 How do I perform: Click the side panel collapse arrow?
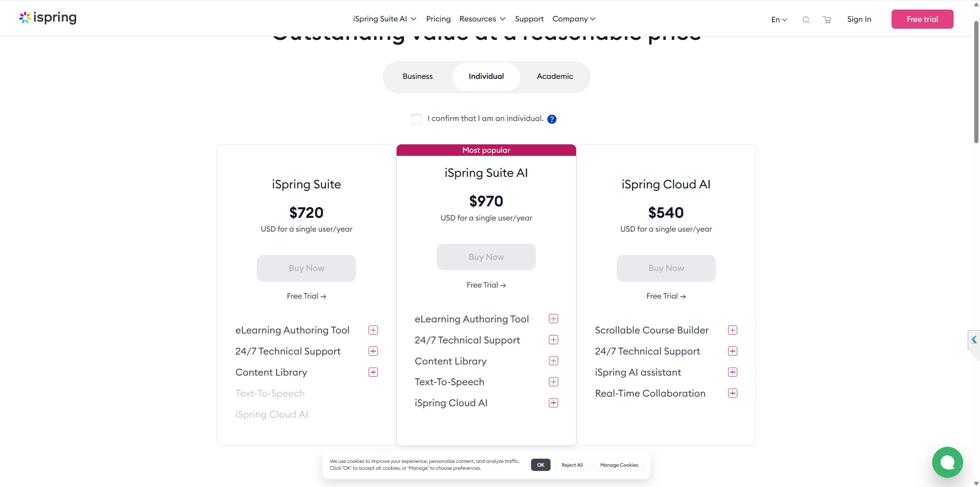[x=974, y=339]
